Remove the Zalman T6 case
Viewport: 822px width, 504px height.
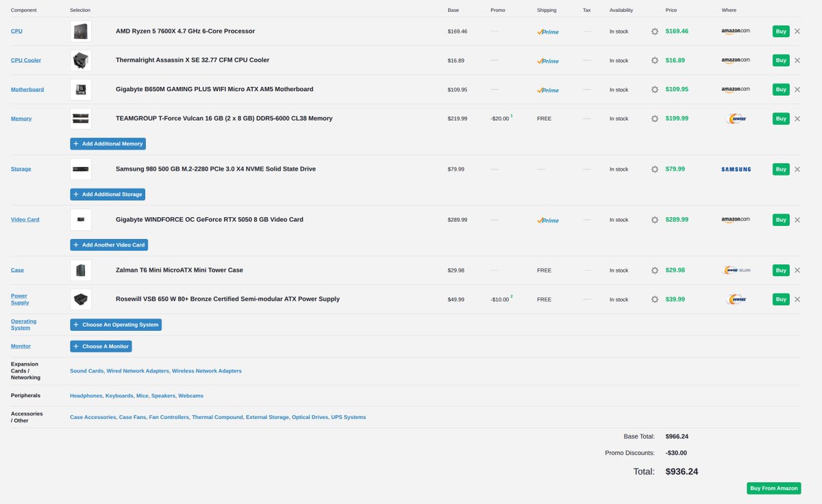pyautogui.click(x=797, y=270)
